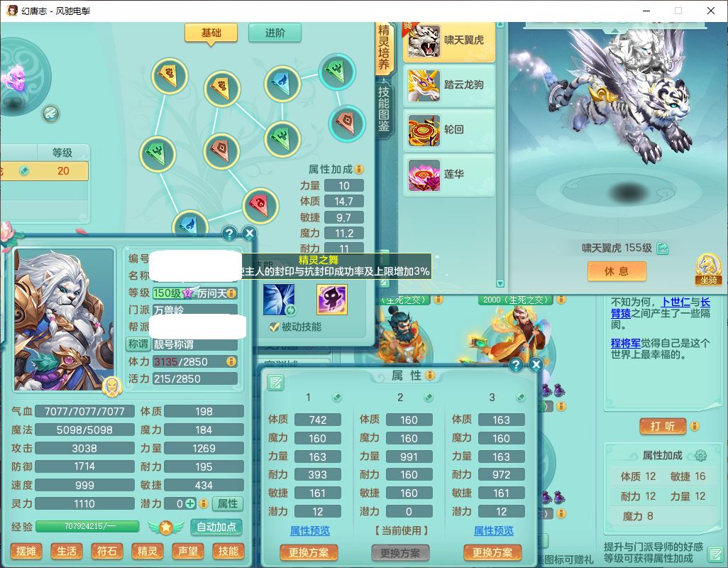Click 属性预览 link under scheme 3

pos(494,530)
